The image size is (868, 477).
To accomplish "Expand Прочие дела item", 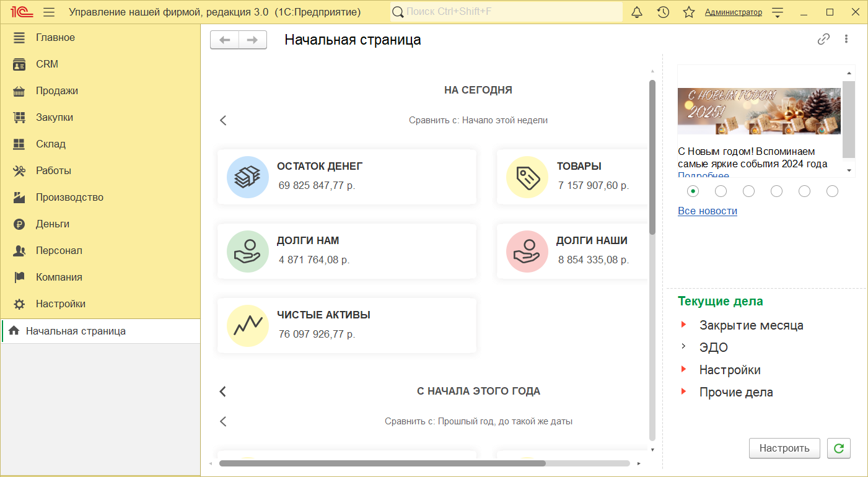I will [x=683, y=392].
